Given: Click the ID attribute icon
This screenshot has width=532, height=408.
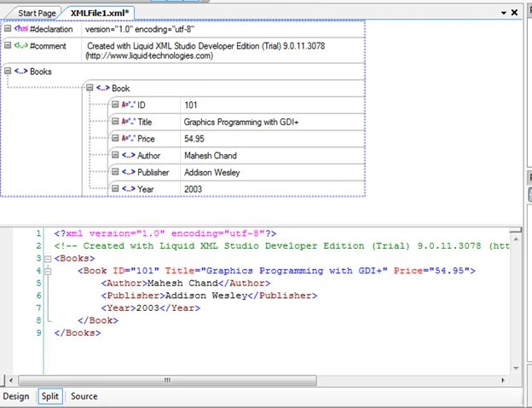Looking at the screenshot, I should (x=128, y=105).
